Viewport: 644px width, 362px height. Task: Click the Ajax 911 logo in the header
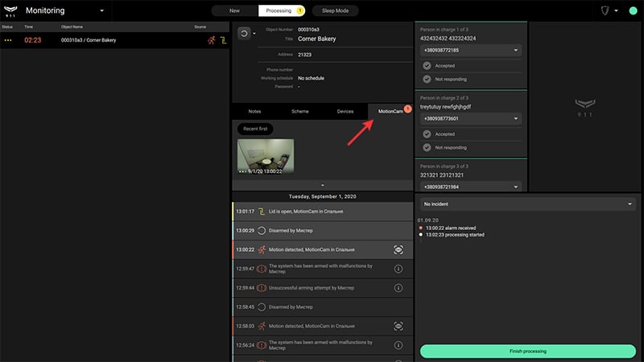[10, 11]
